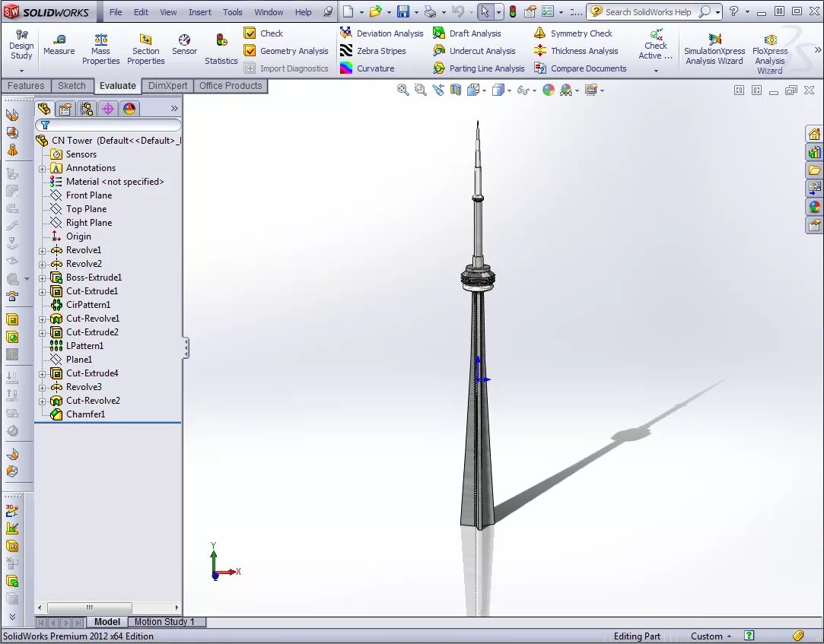The height and width of the screenshot is (644, 824).
Task: Expand the Revolve2 feature
Action: pos(42,265)
